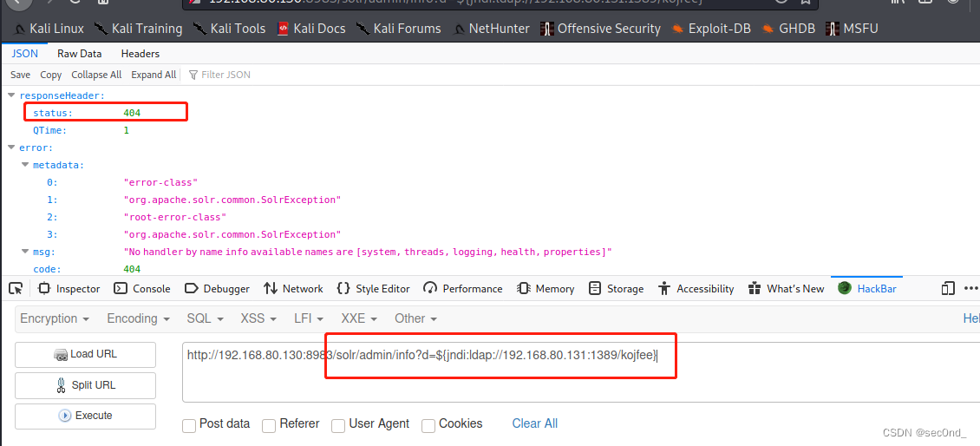Open the Style Editor panel
The image size is (980, 446).
[373, 288]
